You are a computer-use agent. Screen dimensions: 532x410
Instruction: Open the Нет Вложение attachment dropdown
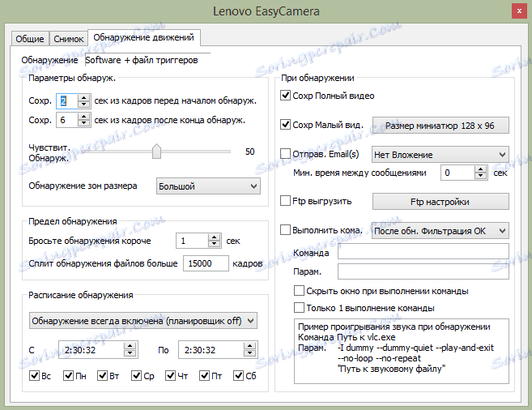[440, 155]
